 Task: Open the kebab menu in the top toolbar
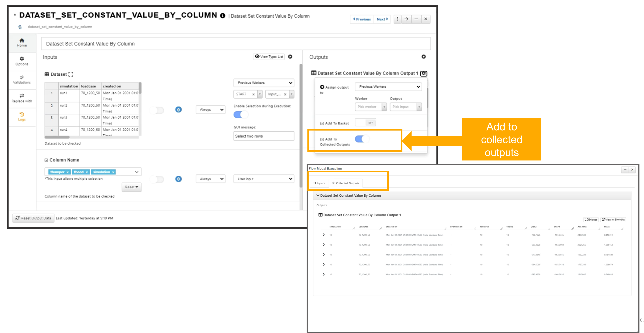(397, 19)
